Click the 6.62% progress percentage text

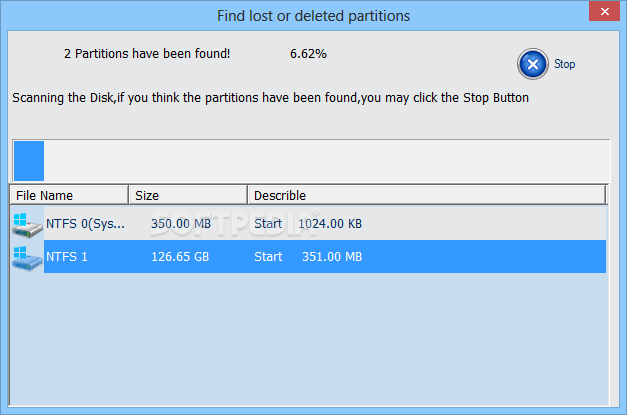pos(308,54)
